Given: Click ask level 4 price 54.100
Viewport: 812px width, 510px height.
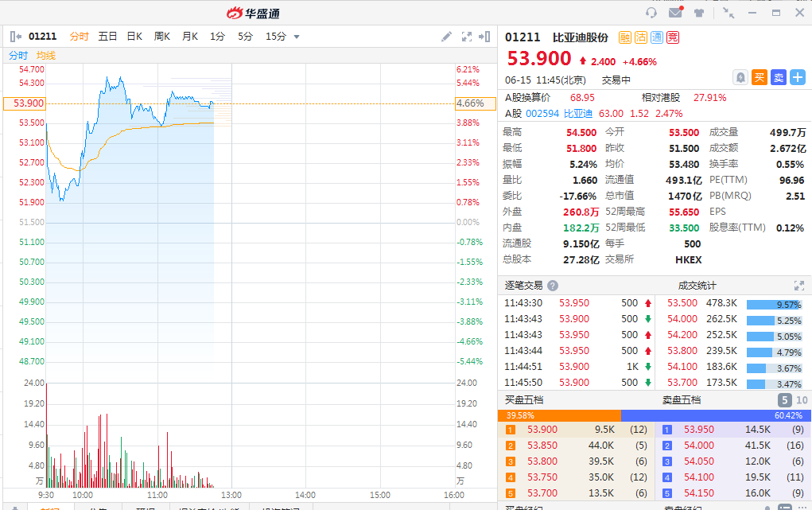Looking at the screenshot, I should click(698, 477).
